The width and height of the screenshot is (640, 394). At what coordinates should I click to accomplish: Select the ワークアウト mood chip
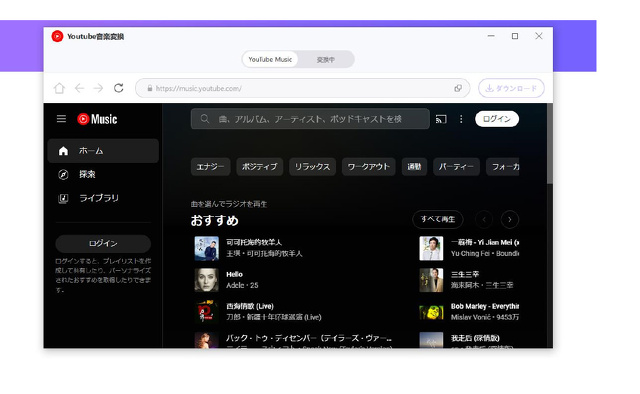pos(369,167)
